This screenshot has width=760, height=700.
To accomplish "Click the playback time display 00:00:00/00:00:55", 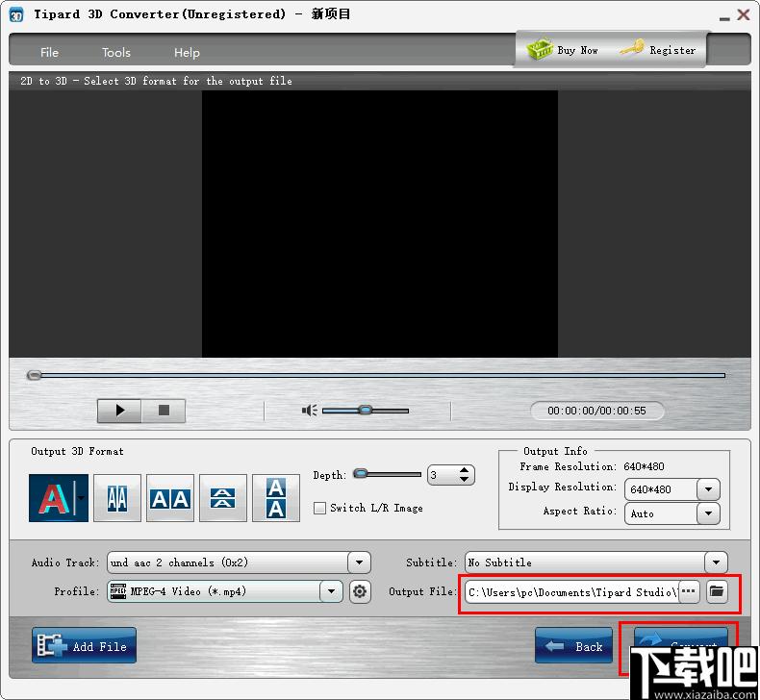I will coord(597,411).
